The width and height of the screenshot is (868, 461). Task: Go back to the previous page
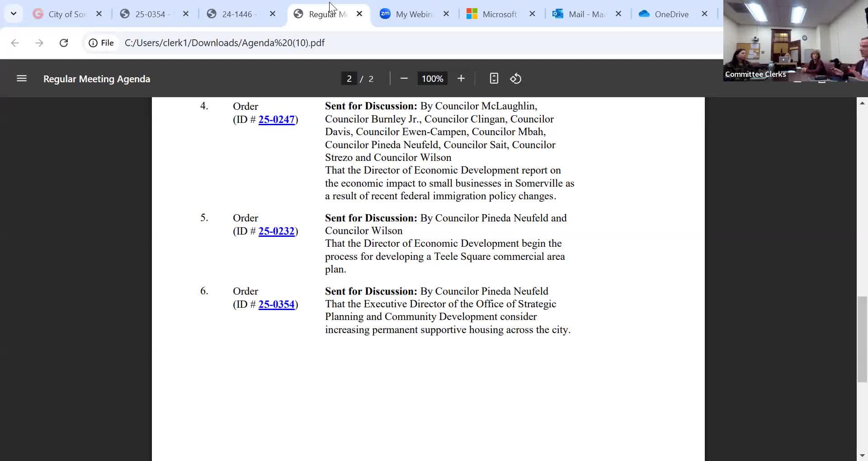coord(15,42)
